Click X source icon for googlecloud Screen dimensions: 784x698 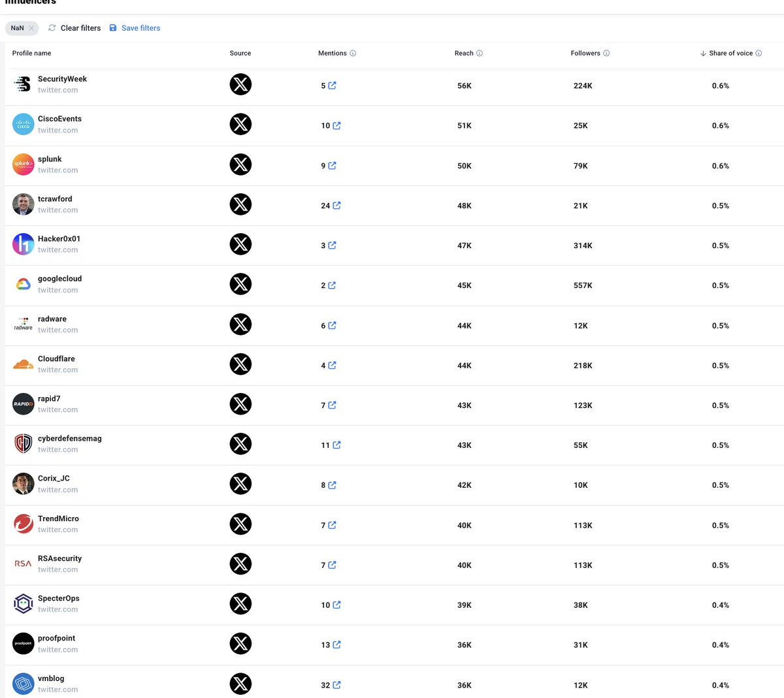(x=240, y=284)
